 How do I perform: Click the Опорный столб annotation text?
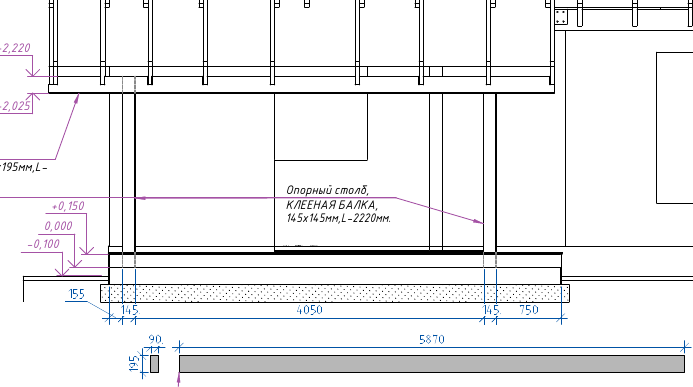pyautogui.click(x=327, y=190)
